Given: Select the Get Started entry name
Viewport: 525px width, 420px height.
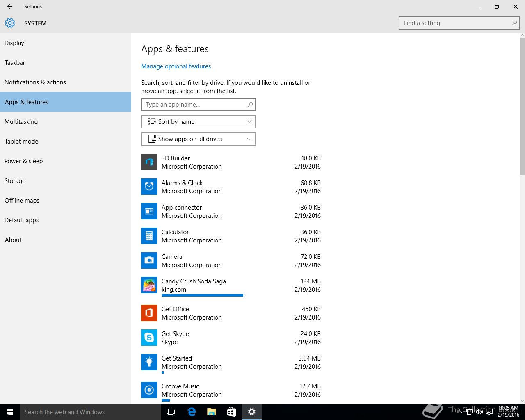Looking at the screenshot, I should point(177,358).
